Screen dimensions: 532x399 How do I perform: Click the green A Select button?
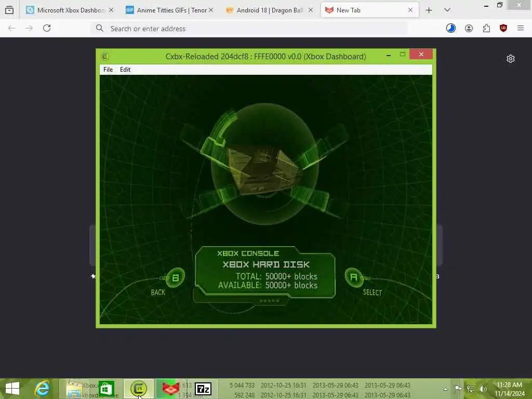pyautogui.click(x=353, y=277)
